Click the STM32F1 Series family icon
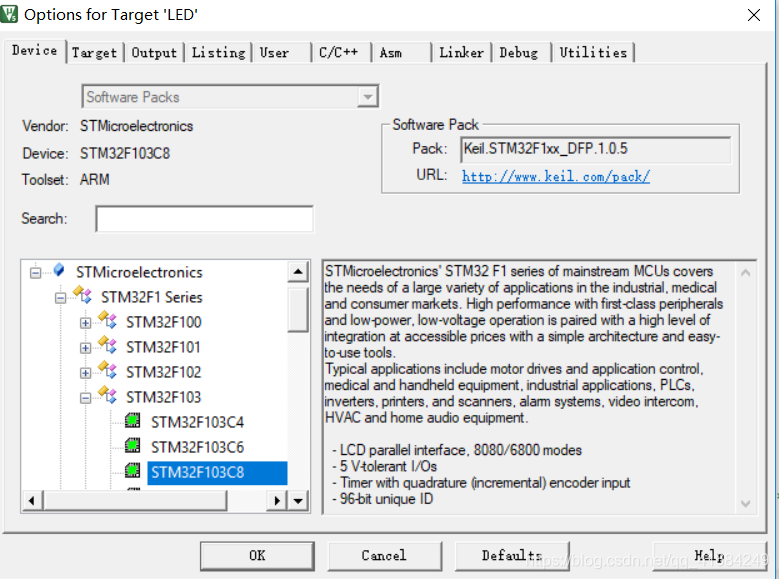 pos(82,295)
